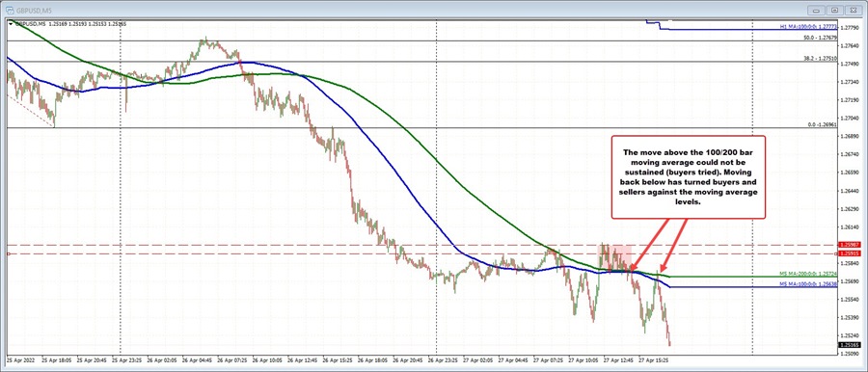Click the red 1.25987 price level tag

point(850,244)
